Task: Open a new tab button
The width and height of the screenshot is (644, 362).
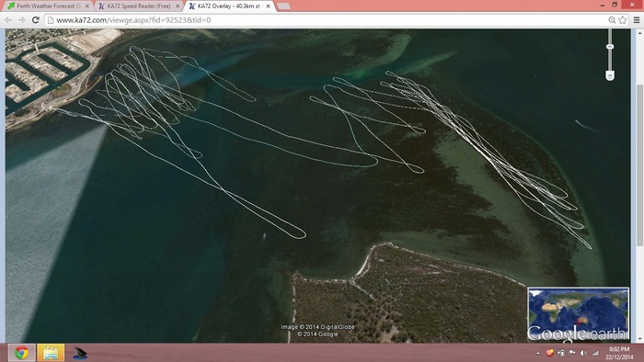Action: click(x=283, y=6)
